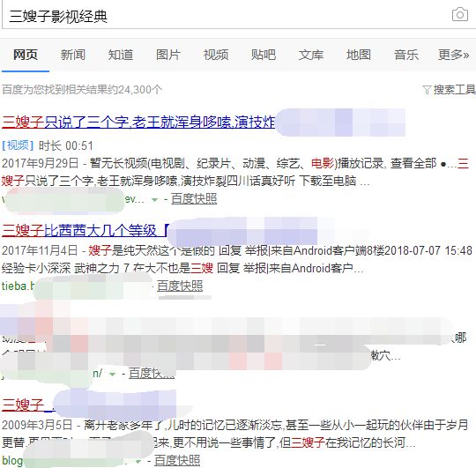Image resolution: width=476 pixels, height=468 pixels.
Task: Switch to the 新闻 tab
Action: pos(73,55)
